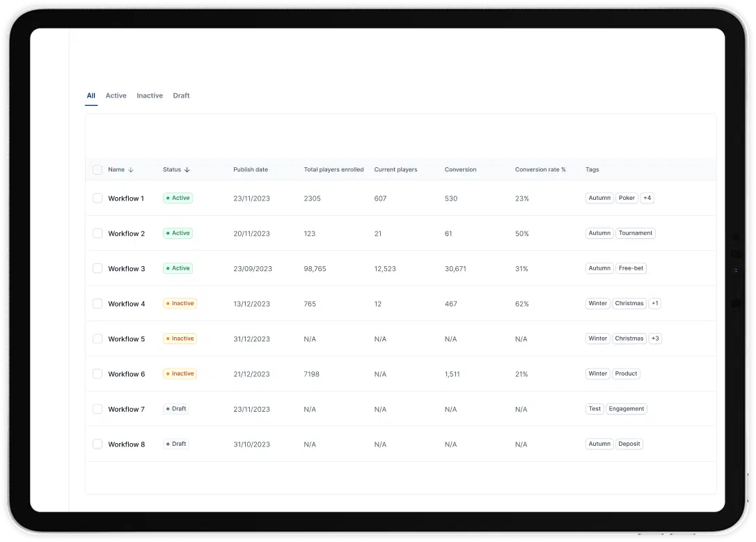The width and height of the screenshot is (756, 542).
Task: Select the checkbox beside Workflow 8
Action: 97,444
